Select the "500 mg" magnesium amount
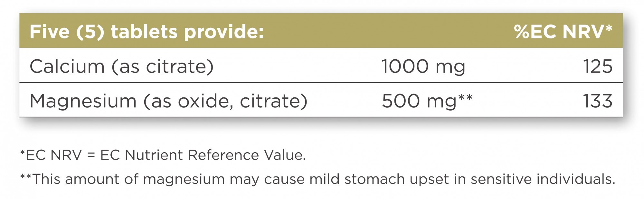The height and width of the screenshot is (199, 644). (x=419, y=101)
